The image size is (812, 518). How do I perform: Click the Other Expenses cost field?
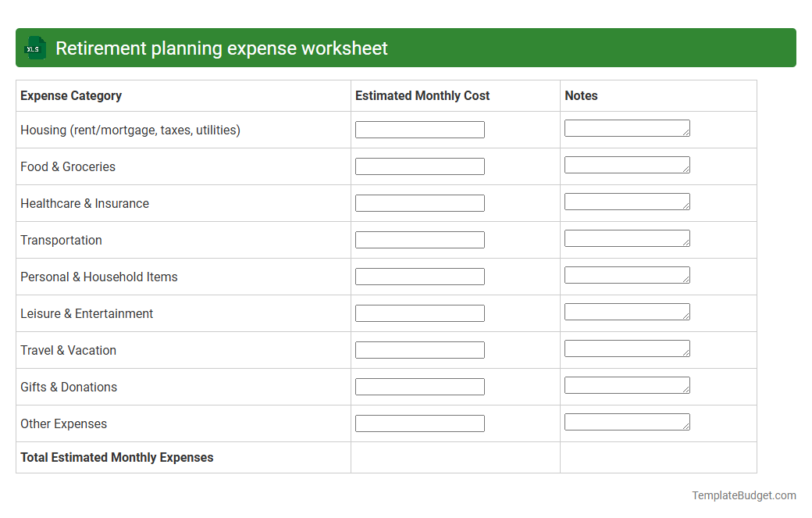(419, 423)
